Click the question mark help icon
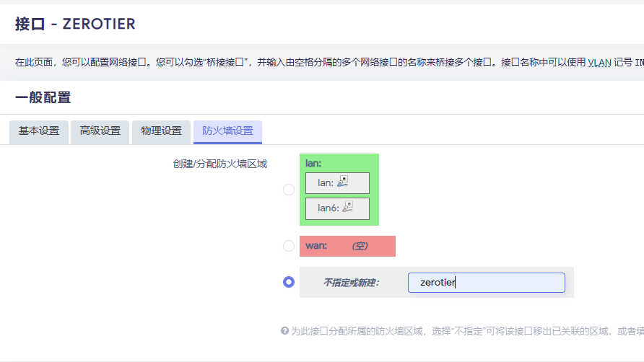644x362 pixels. pos(284,331)
